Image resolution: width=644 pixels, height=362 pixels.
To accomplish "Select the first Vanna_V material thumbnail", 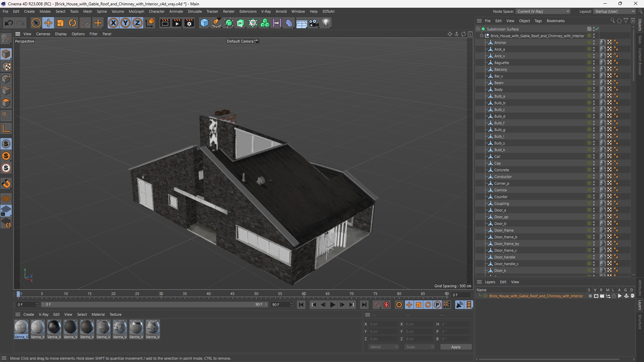I will click(x=21, y=329).
